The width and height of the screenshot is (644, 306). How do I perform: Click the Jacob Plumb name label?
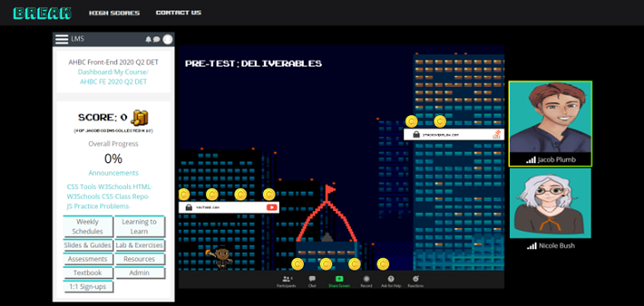click(557, 160)
